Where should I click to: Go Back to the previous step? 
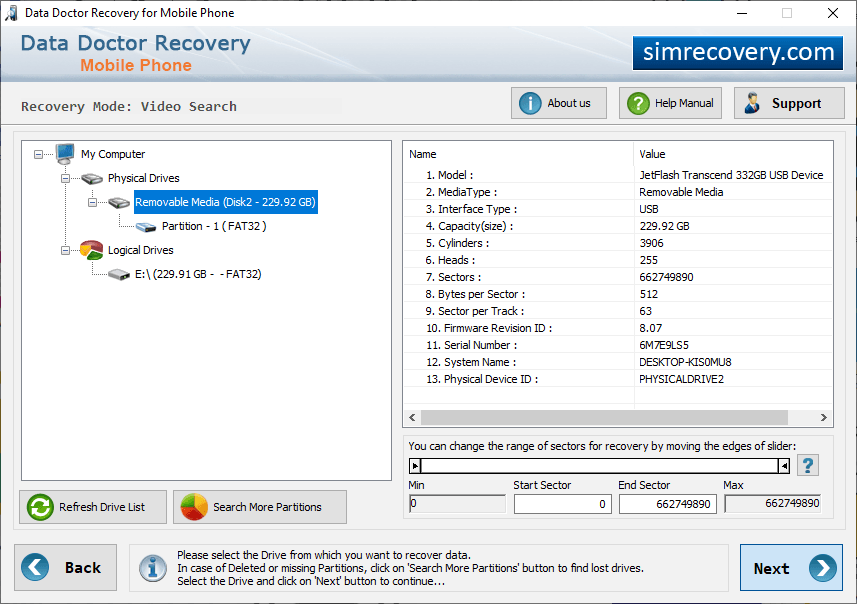click(x=66, y=567)
